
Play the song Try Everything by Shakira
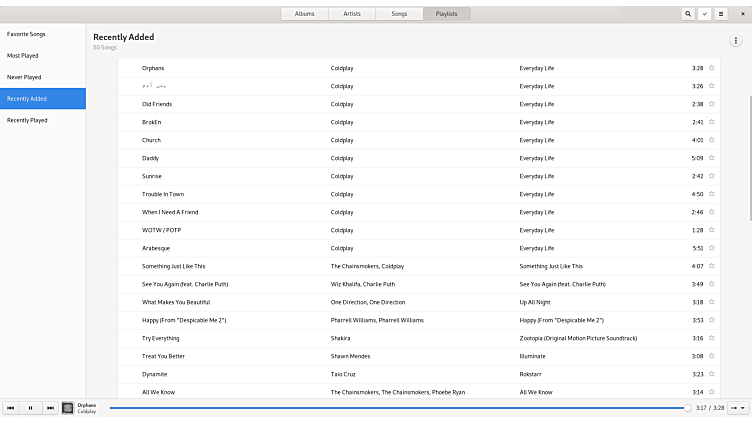(161, 338)
